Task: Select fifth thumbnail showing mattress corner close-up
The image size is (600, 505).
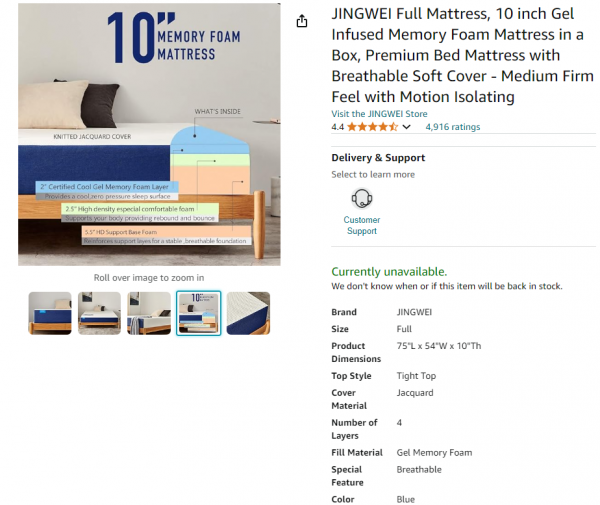Action: (248, 313)
